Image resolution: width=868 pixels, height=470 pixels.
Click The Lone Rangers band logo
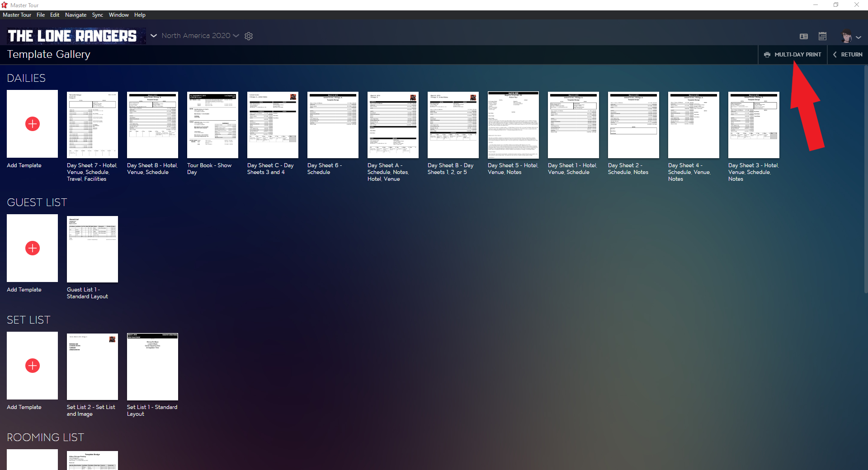(75, 36)
